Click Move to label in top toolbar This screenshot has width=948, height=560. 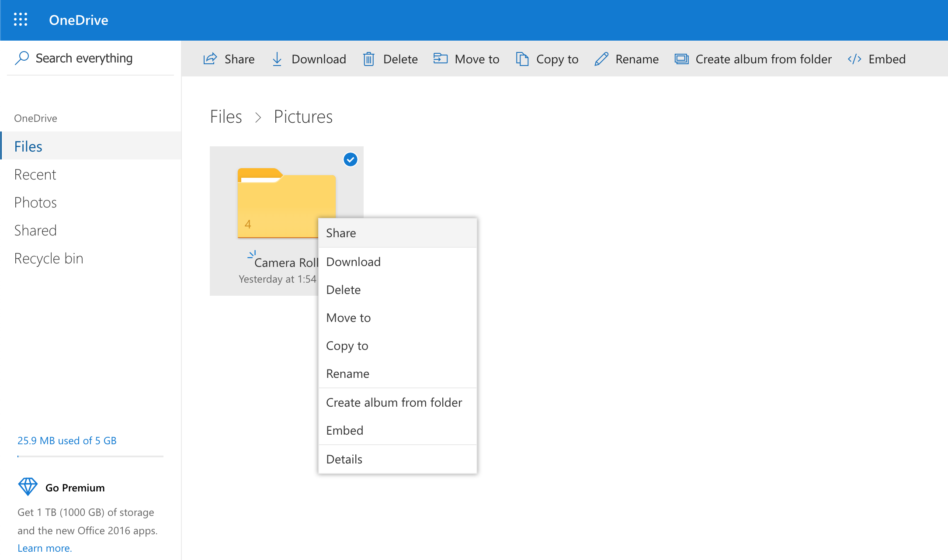pyautogui.click(x=477, y=59)
